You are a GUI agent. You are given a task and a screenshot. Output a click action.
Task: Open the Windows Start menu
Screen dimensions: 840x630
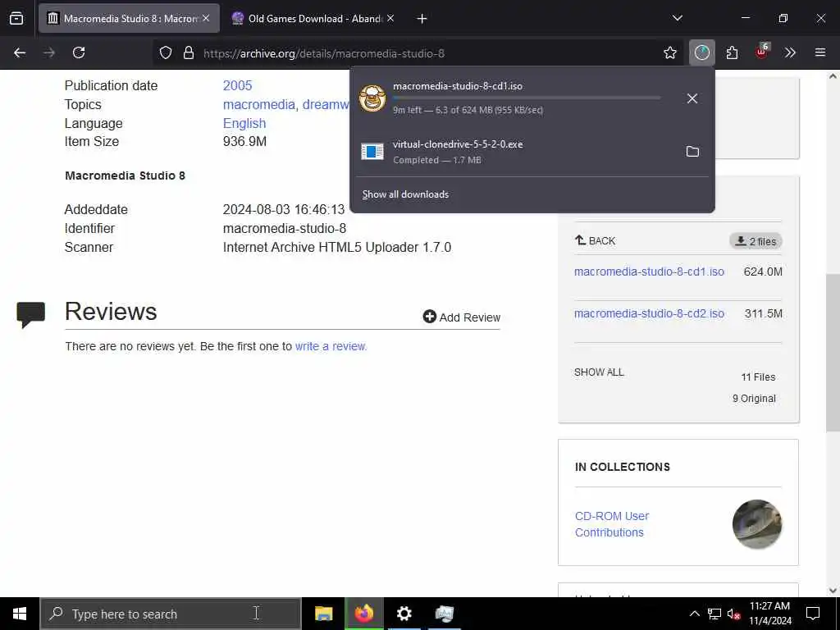click(20, 614)
